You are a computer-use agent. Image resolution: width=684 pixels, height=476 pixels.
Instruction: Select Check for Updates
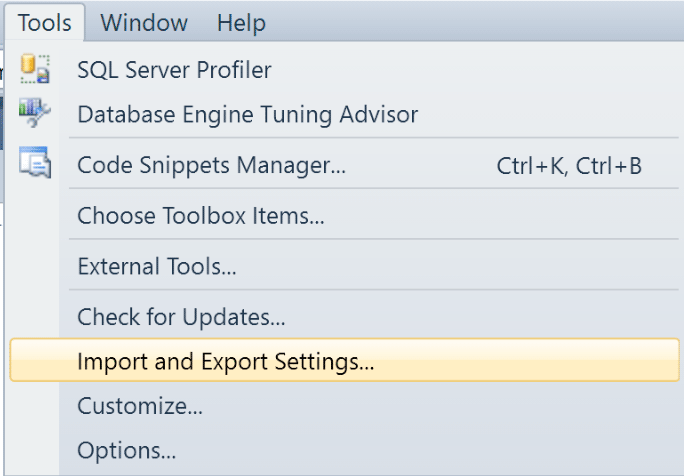point(181,317)
